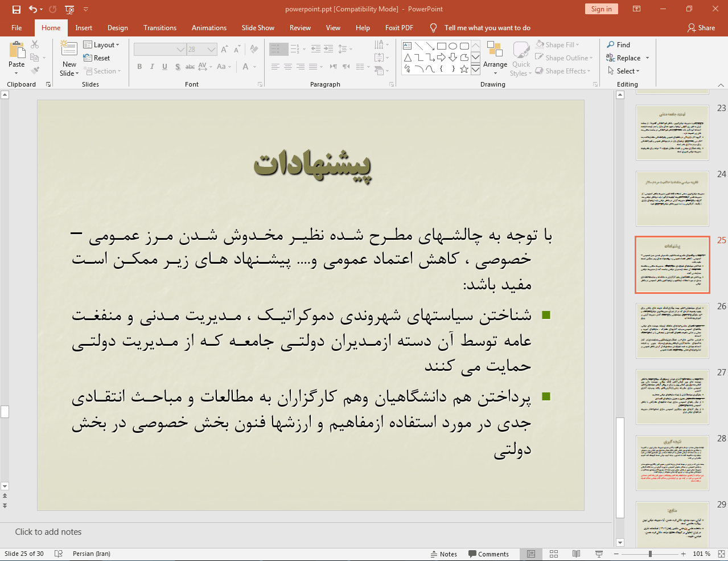The image size is (728, 561).
Task: Switch to the Insert tab
Action: tap(84, 28)
